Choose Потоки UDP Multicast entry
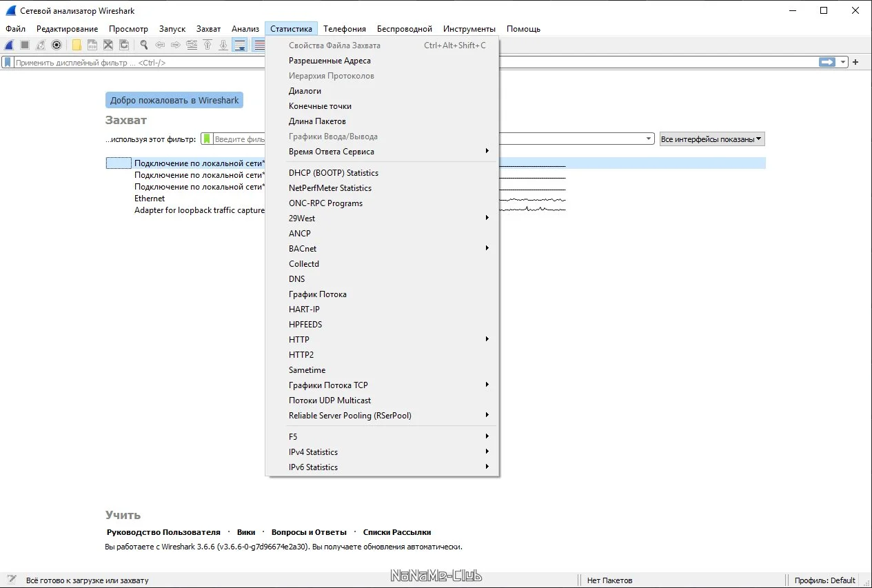 [x=382, y=400]
